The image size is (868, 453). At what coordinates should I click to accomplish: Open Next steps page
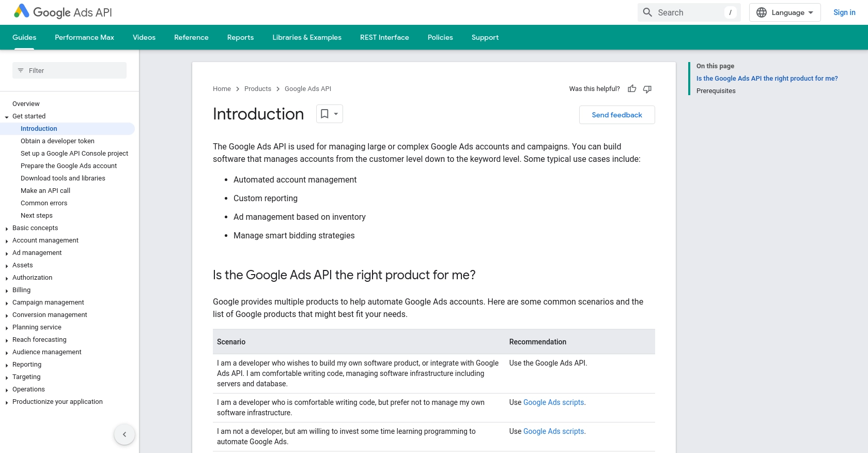coord(37,216)
